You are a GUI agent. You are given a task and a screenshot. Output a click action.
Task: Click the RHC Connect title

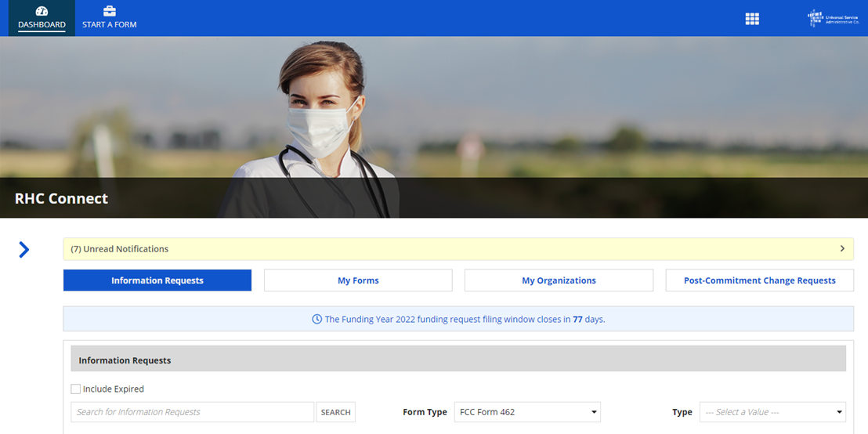click(x=61, y=199)
